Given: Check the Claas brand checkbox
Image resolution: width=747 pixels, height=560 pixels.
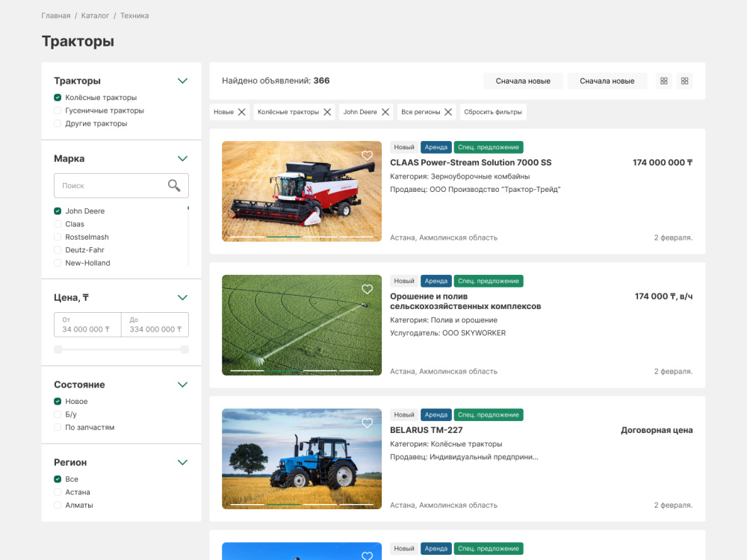Looking at the screenshot, I should (x=58, y=224).
